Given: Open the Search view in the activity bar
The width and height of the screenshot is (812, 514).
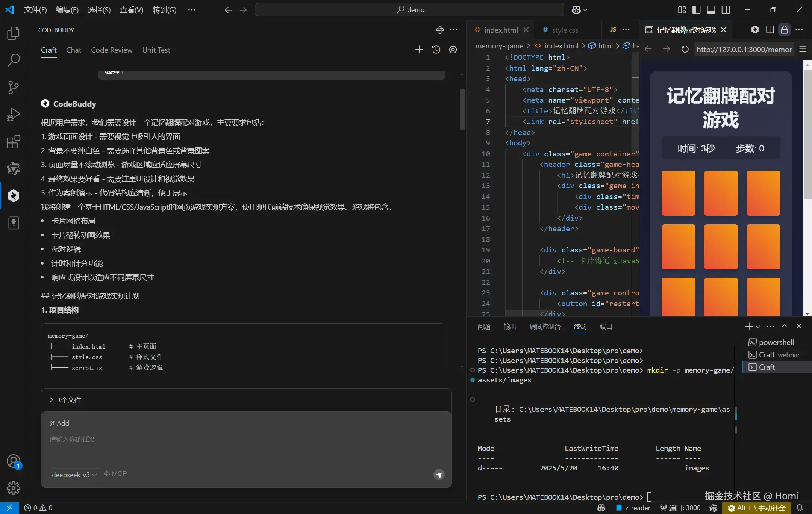Looking at the screenshot, I should coord(14,60).
